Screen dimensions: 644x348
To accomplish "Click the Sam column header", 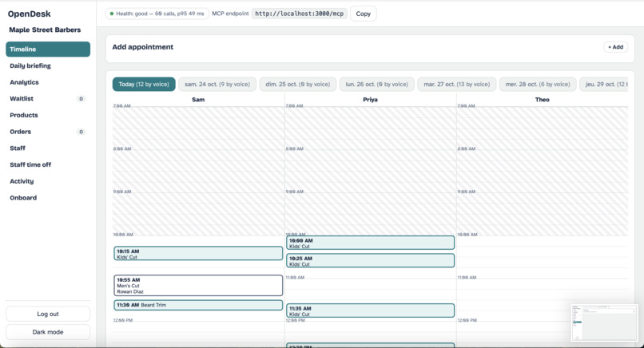I will pyautogui.click(x=198, y=99).
